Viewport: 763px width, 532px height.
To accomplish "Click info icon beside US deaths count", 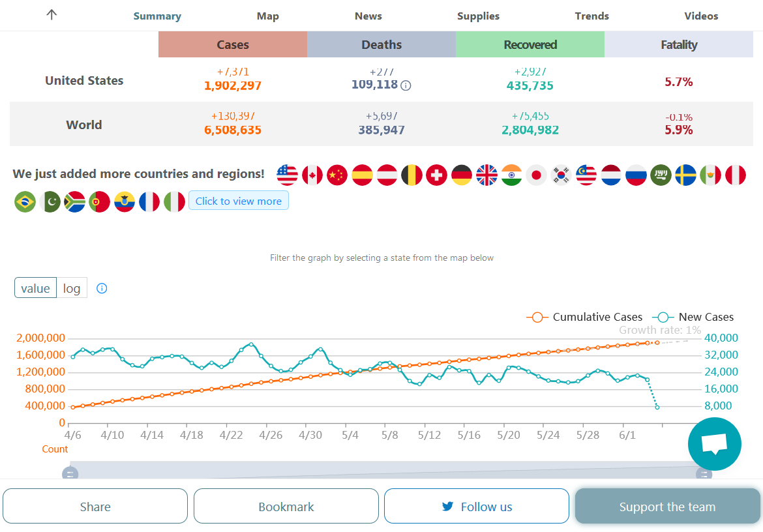I will click(406, 85).
